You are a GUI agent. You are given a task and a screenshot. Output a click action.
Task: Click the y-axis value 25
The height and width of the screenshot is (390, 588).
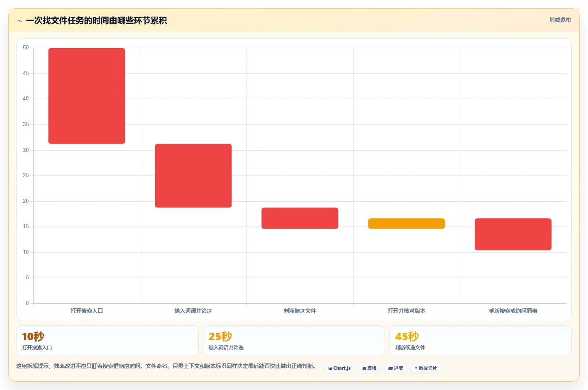(x=26, y=175)
